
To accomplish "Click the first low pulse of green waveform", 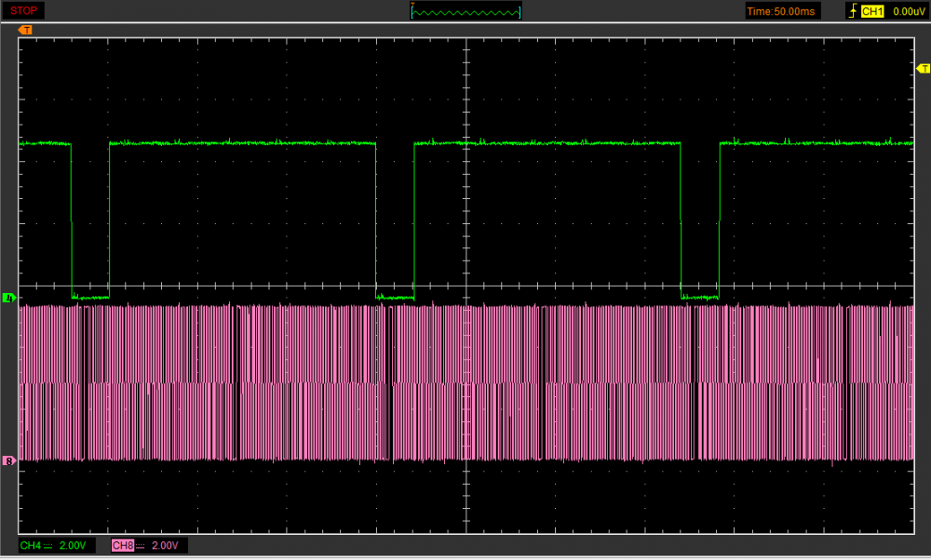I will [x=90, y=296].
